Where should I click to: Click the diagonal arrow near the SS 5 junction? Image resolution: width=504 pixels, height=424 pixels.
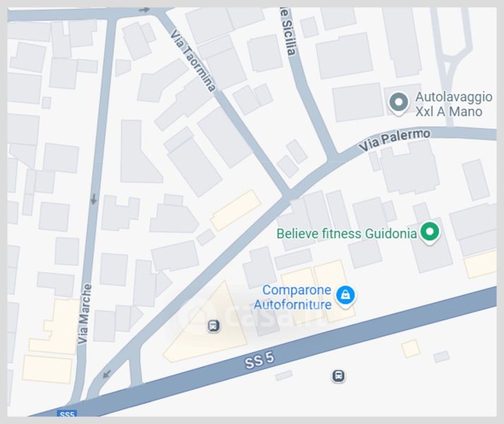pyautogui.click(x=107, y=374)
